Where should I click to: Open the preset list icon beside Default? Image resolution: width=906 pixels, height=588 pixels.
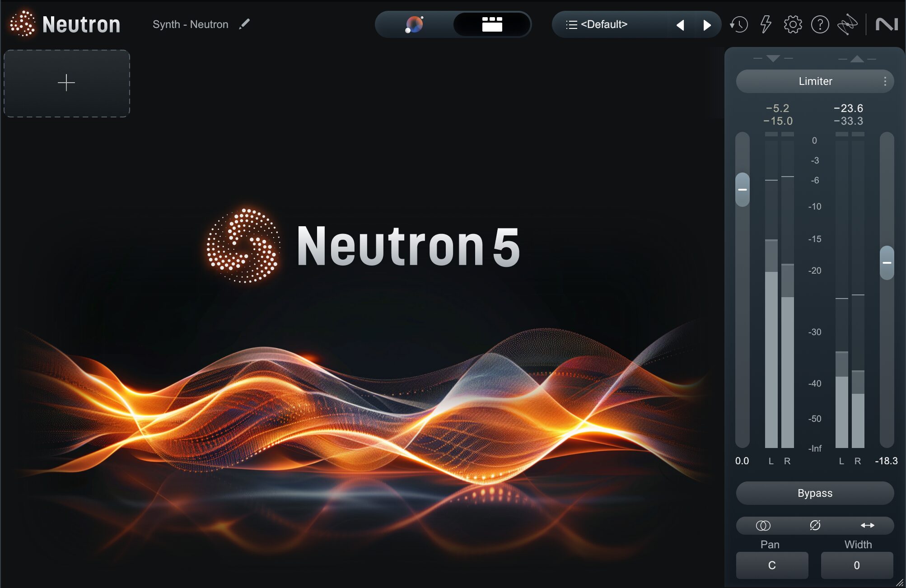[571, 25]
